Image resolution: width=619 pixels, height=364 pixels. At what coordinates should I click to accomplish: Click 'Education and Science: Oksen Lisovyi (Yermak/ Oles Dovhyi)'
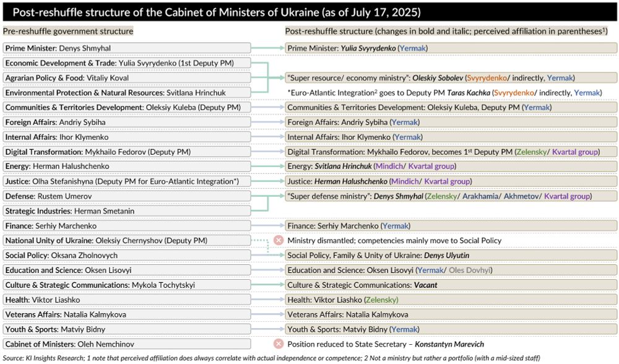coord(451,270)
